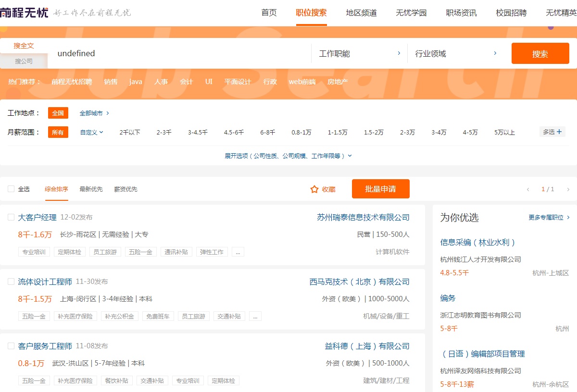Select hot keyword 房地产

[338, 82]
